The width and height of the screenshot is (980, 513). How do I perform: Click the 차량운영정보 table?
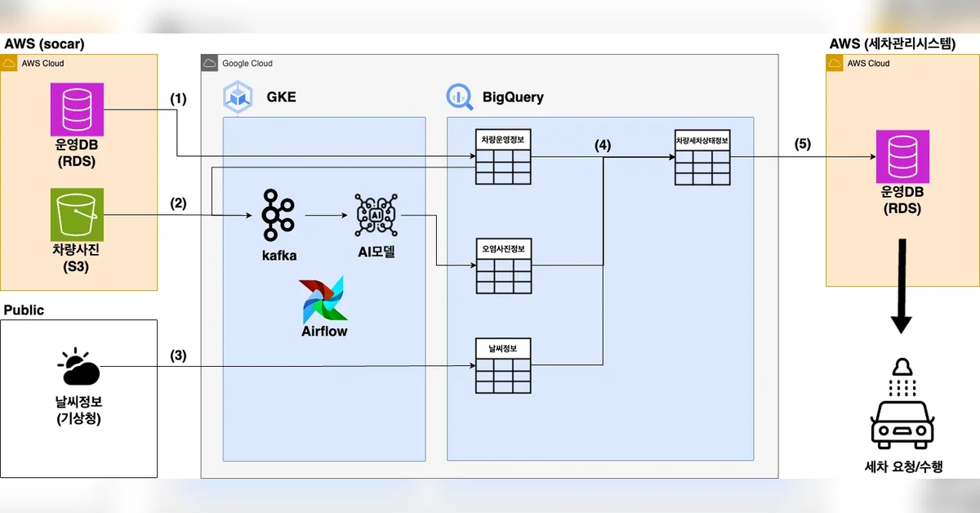tap(503, 158)
